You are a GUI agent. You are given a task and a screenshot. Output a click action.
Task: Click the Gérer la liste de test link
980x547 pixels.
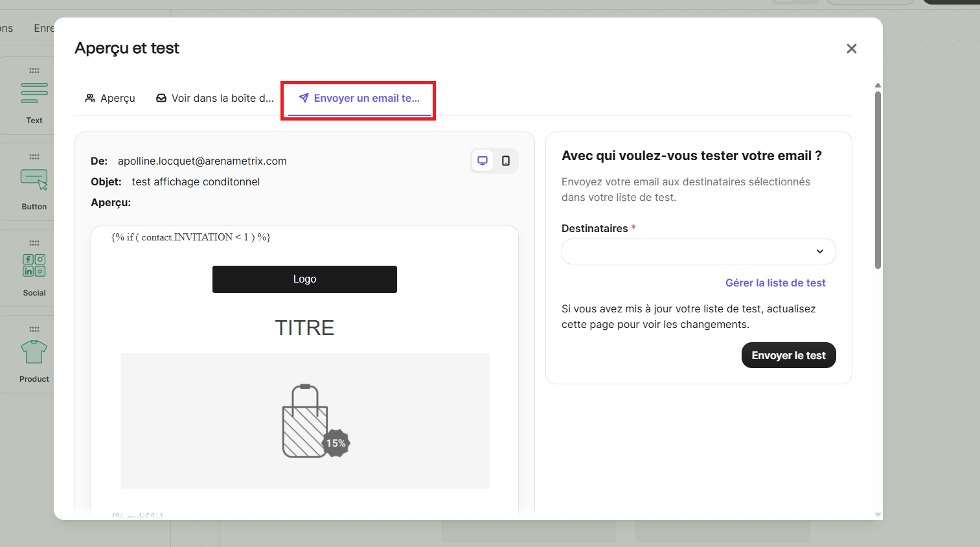(775, 283)
